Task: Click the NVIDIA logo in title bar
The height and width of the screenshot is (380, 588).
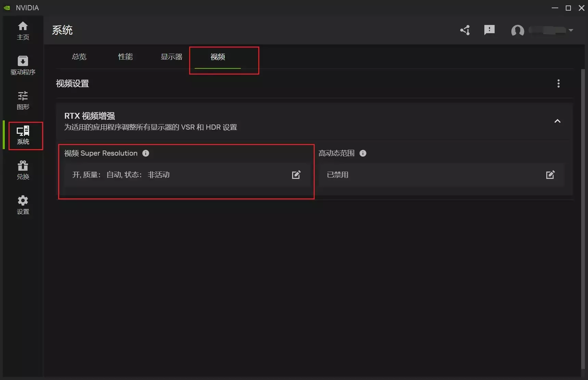Action: (7, 8)
